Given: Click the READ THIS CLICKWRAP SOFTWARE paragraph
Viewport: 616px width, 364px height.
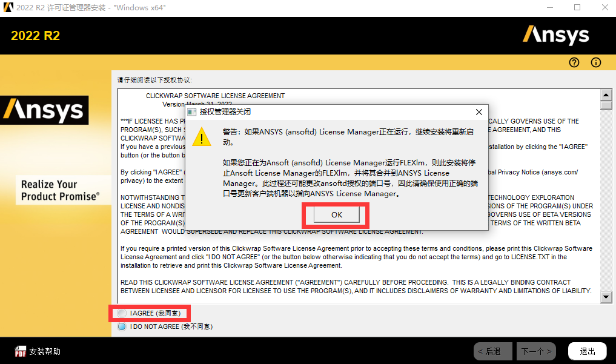Looking at the screenshot, I should click(x=356, y=286).
